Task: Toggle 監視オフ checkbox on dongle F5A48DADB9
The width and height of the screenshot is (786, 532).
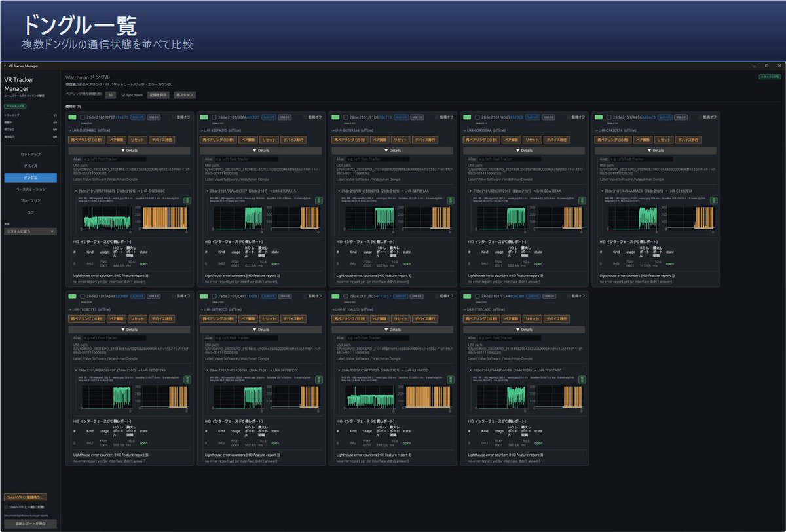Action: tap(568, 297)
